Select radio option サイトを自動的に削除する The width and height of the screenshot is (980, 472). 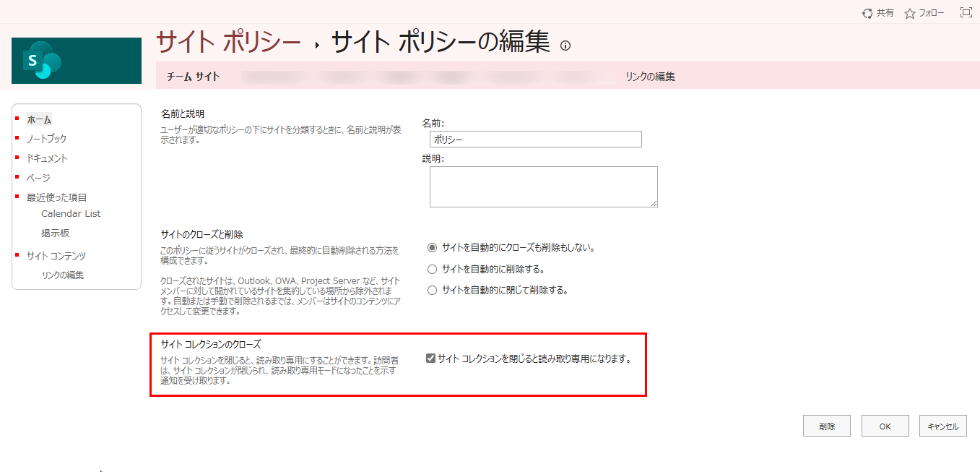click(x=431, y=267)
